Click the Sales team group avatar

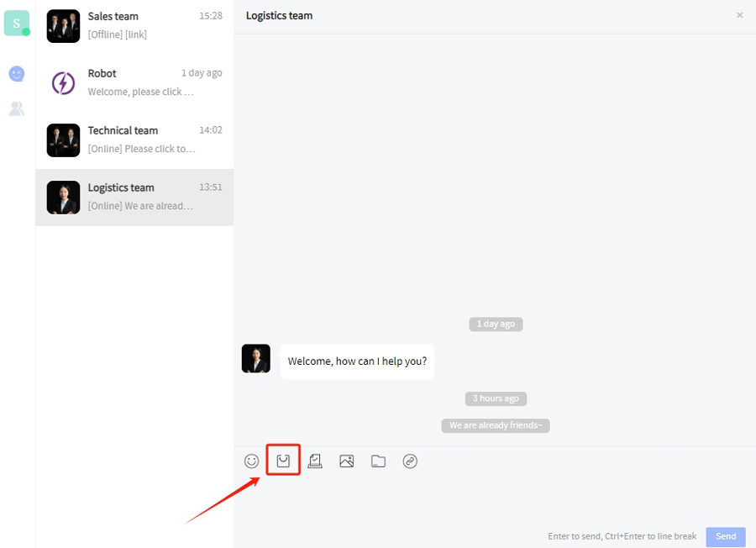coord(63,26)
